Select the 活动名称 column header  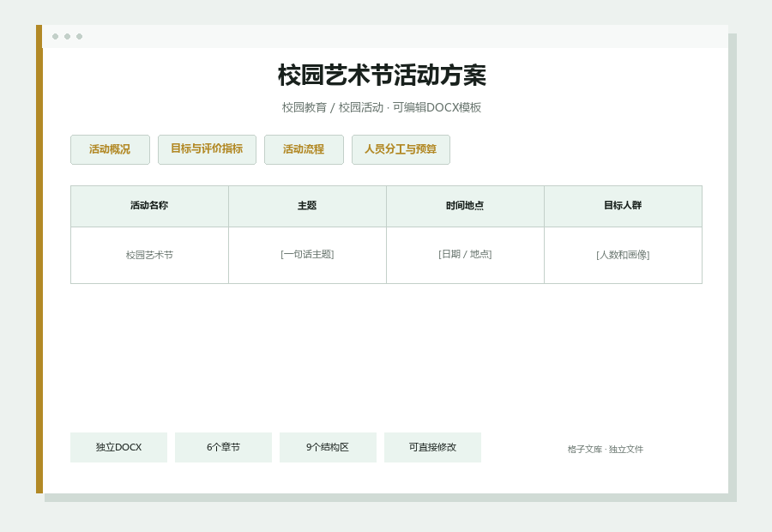149,206
